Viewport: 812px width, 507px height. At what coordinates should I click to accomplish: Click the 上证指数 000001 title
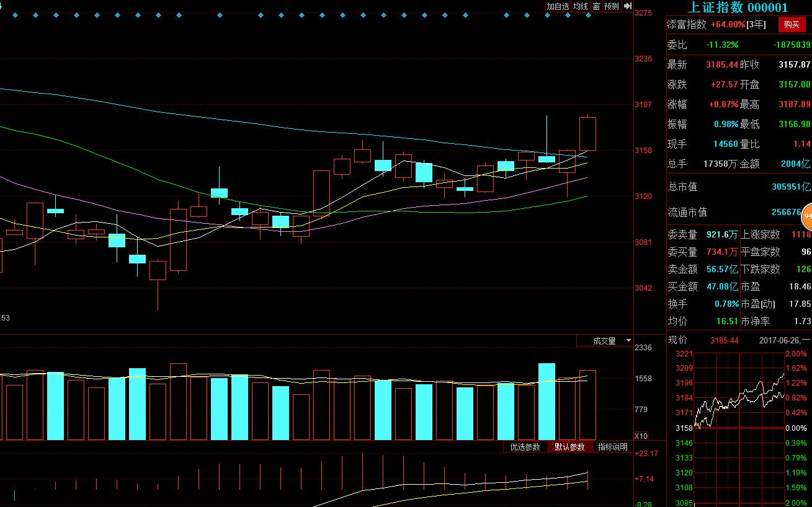pos(738,7)
